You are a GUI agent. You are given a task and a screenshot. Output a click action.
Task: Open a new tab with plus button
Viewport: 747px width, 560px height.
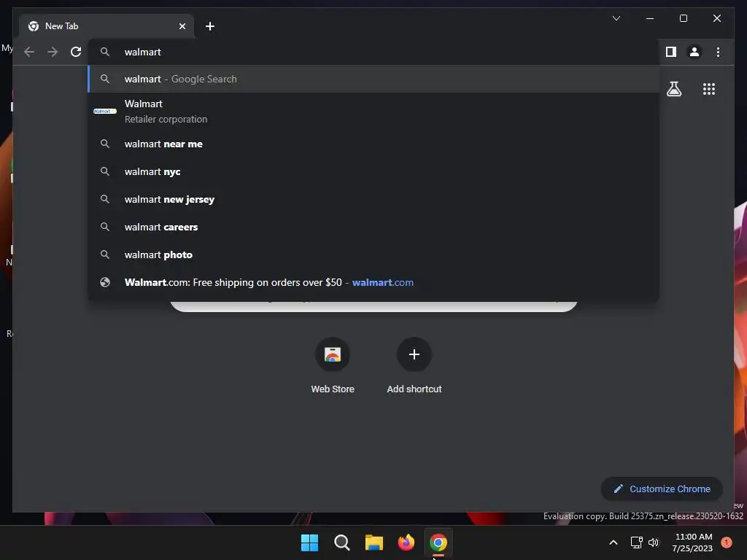(209, 26)
